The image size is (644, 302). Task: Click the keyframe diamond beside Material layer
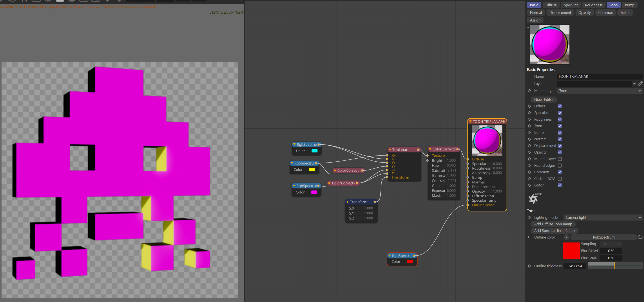[529, 159]
